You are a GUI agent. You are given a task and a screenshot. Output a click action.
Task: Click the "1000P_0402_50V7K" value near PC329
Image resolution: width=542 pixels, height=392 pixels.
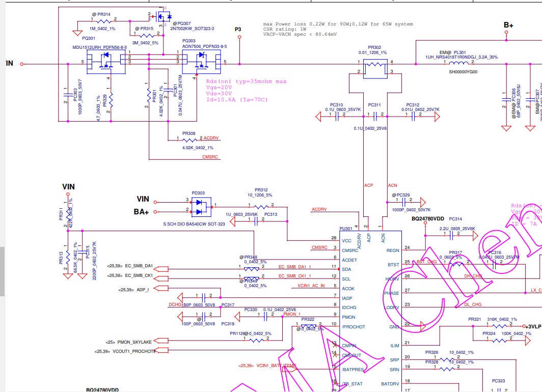(412, 210)
